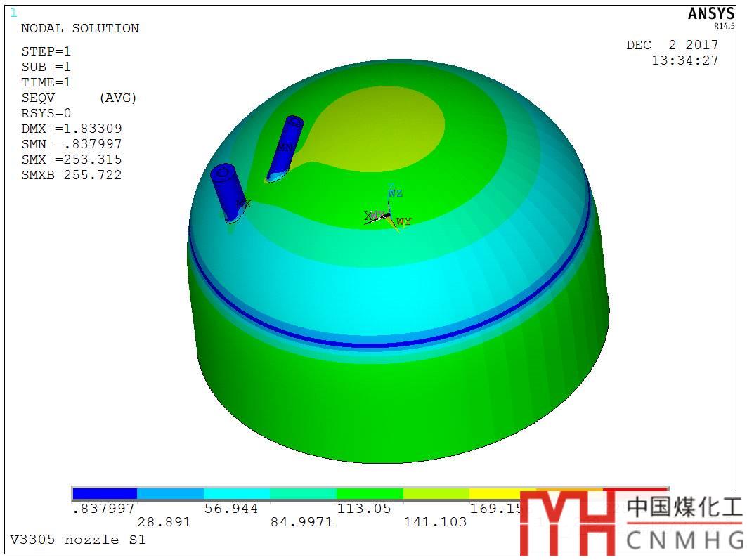
Task: Click the DEC 2 2017 date stamp
Action: [x=672, y=45]
